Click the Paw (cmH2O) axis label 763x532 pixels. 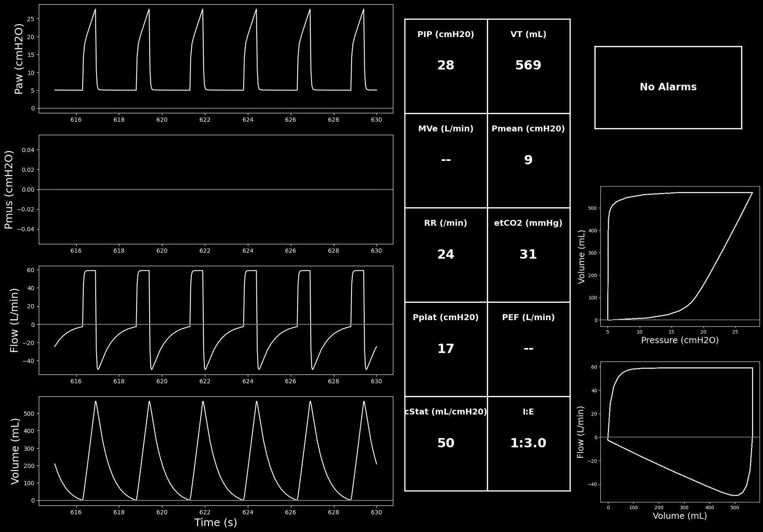tap(19, 59)
